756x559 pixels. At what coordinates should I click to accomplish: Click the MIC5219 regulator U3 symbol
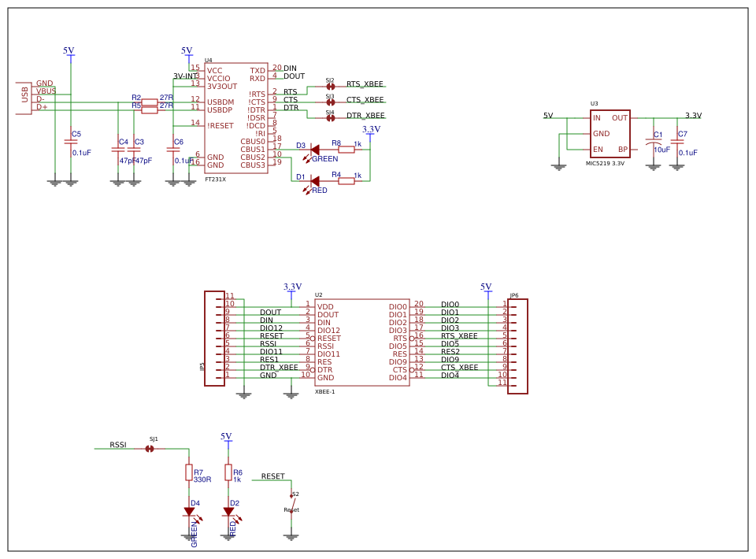(610, 134)
